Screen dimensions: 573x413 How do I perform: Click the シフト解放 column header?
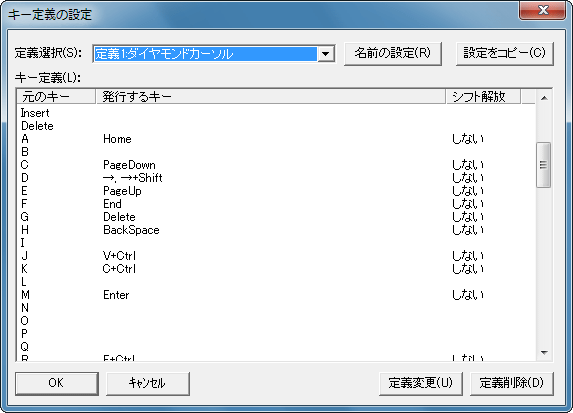click(483, 96)
